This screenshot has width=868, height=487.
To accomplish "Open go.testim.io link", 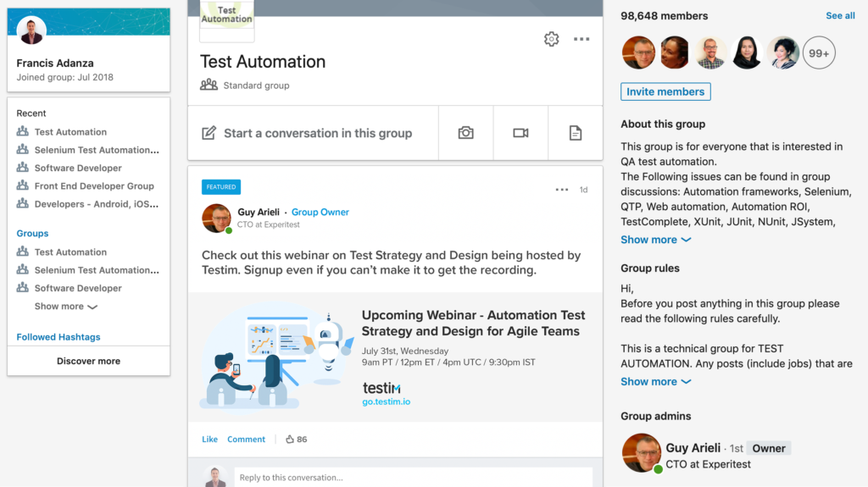I will [x=386, y=401].
